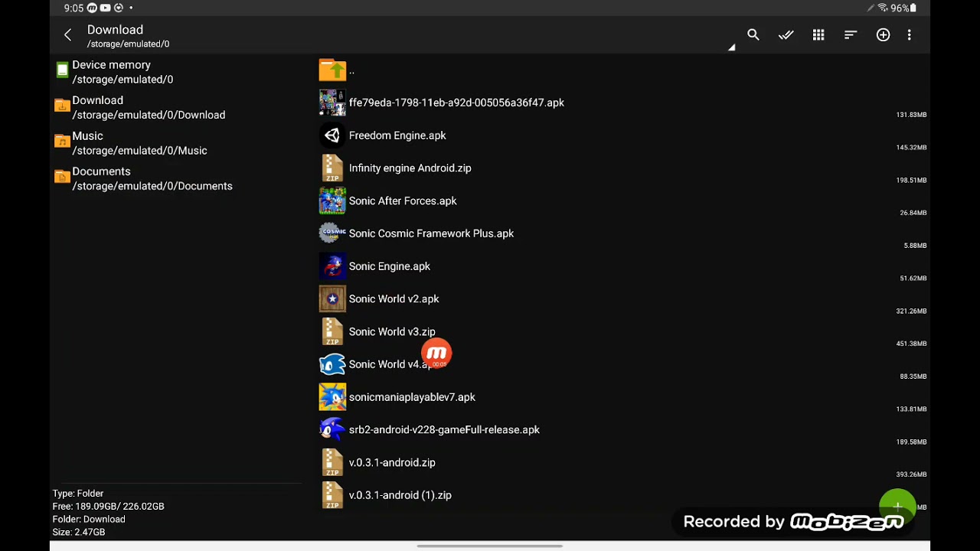Tap the 9:05 status bar clock
This screenshot has width=980, height=551.
point(73,8)
